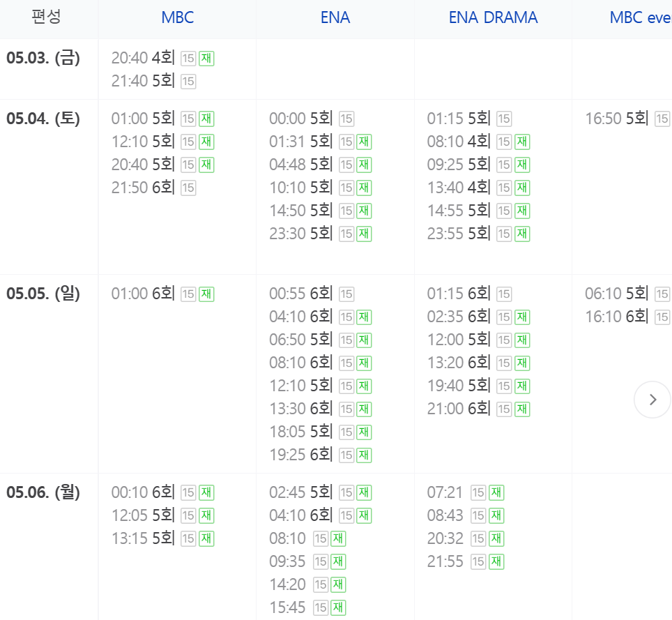Click the ENA DRAMA 21:00 6회 entry

click(x=478, y=409)
